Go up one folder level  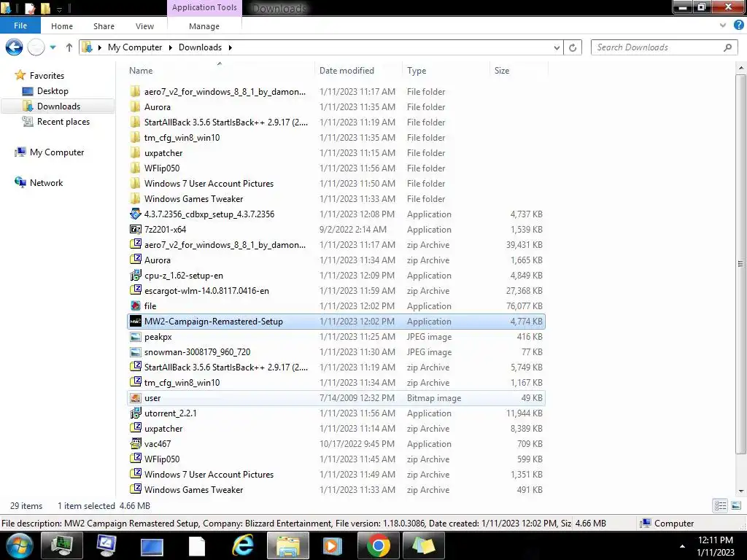coord(69,47)
